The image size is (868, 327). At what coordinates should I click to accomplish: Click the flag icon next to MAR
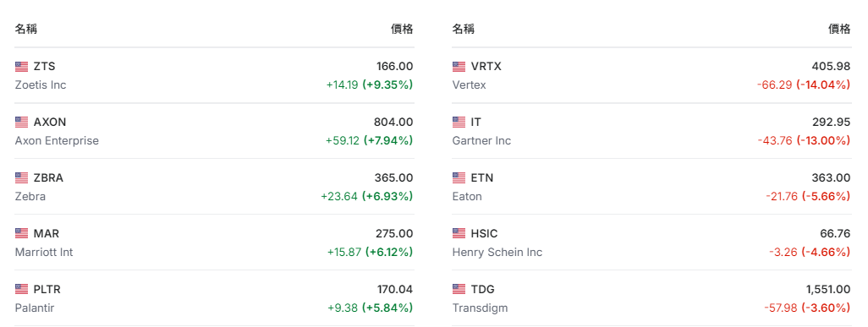(x=22, y=233)
